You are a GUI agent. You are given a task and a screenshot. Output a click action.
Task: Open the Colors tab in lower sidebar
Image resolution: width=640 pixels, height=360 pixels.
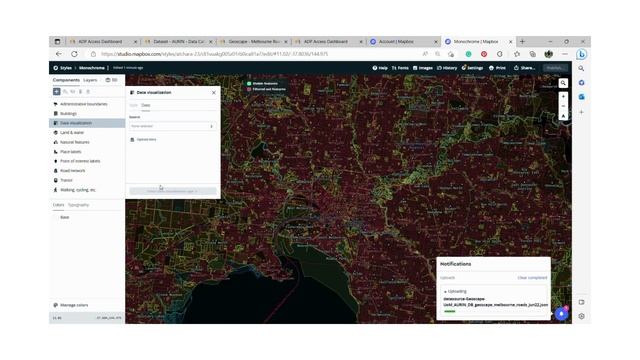pos(58,205)
